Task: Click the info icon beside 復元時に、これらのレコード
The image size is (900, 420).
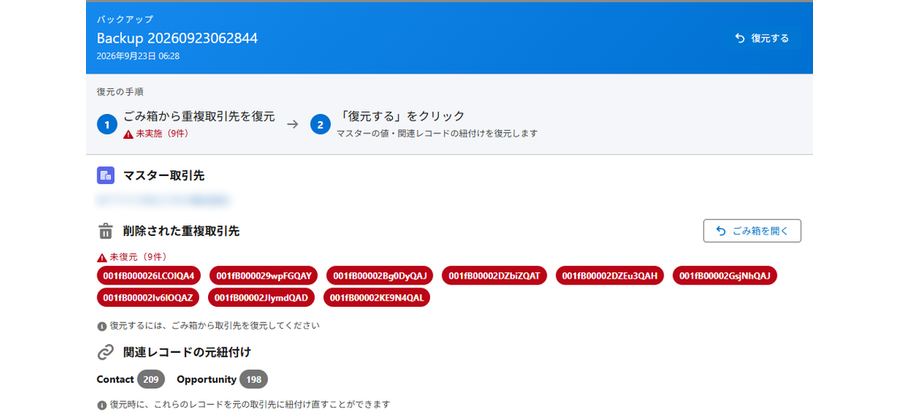Action: click(102, 405)
